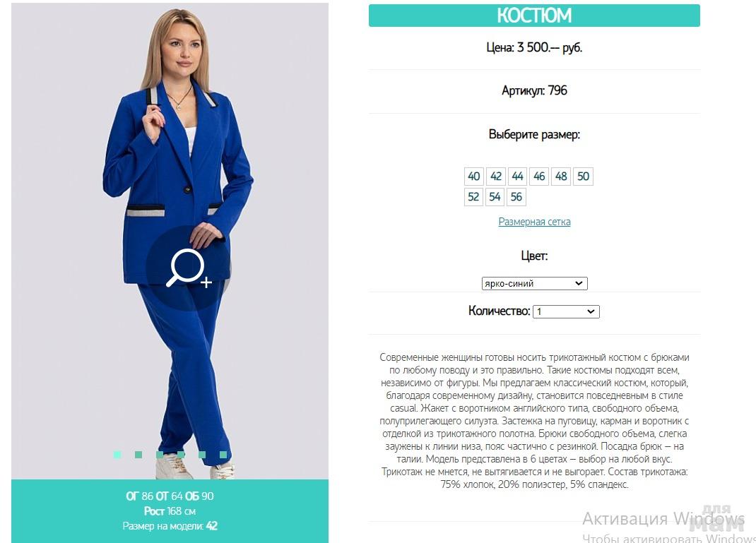Select the fourth image carousel dot

coord(181,454)
